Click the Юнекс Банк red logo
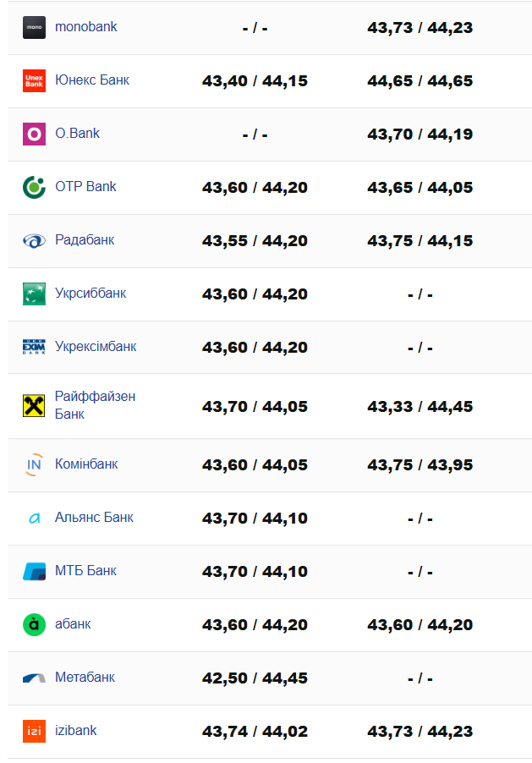Screen dimensions: 532x763 pos(34,80)
